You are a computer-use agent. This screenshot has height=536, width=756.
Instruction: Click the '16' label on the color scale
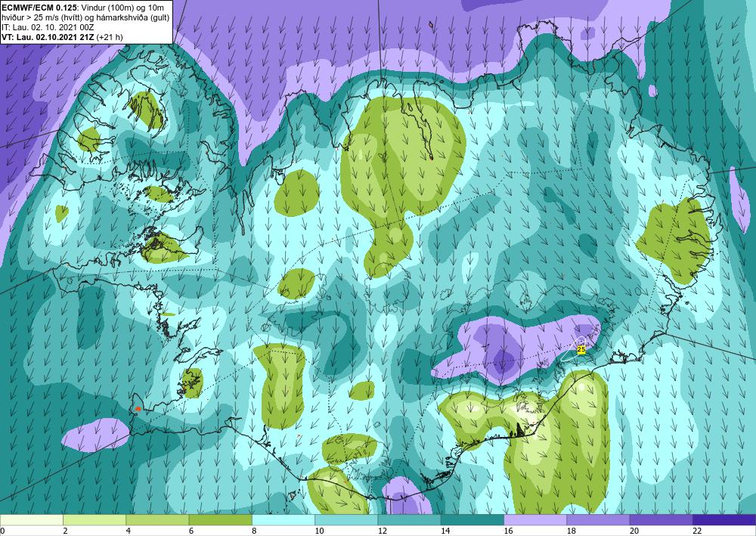(508, 531)
